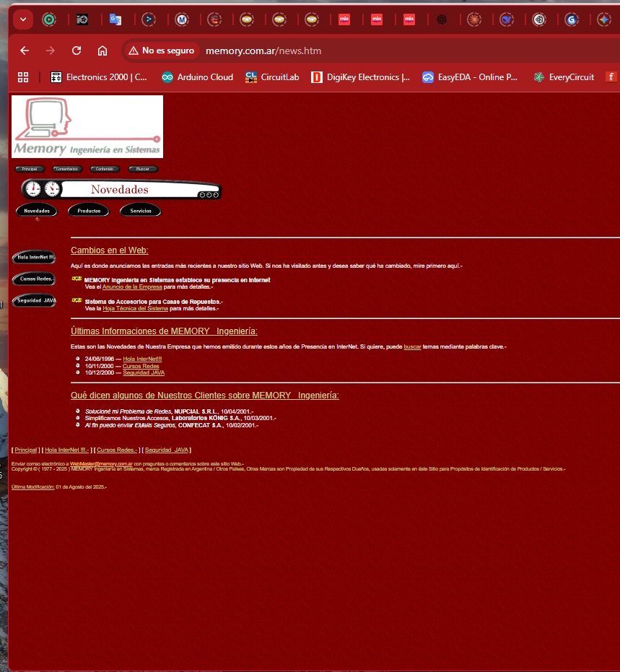Screen dimensions: 620x672
Task: Reload the page with the refresh icon
Action: tap(76, 51)
